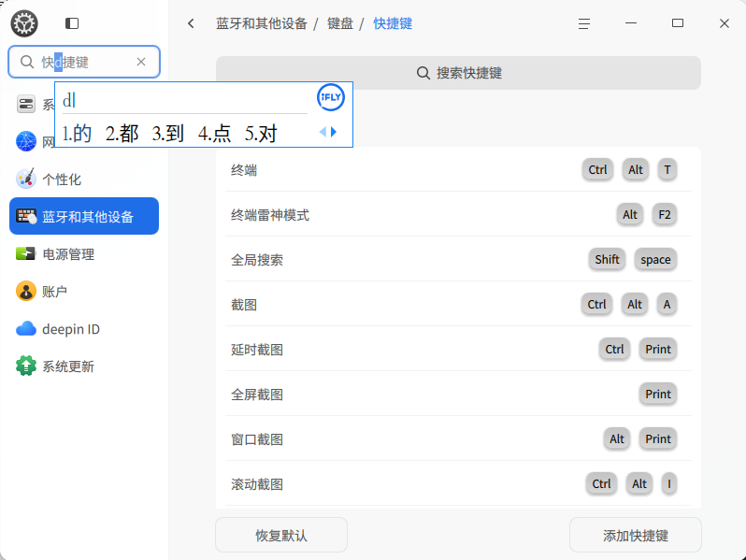746x560 pixels.
Task: Open 个性化 personalization settings
Action: click(84, 179)
